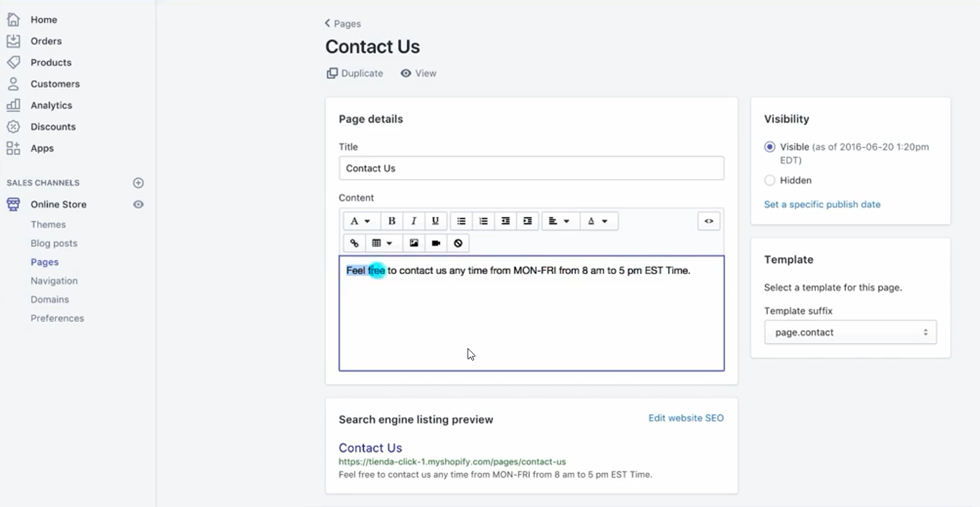Apply underline formatting
This screenshot has height=507, width=980.
(436, 221)
